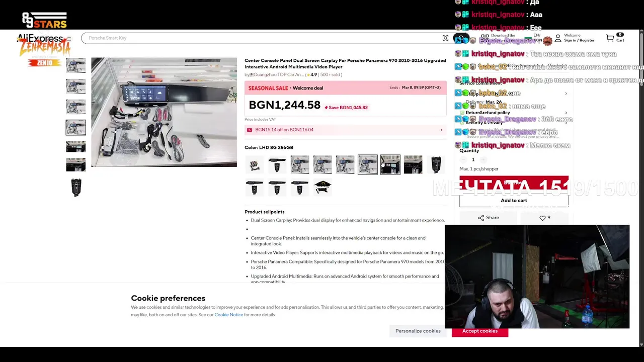644x362 pixels.
Task: Click the main product photo
Action: click(164, 112)
